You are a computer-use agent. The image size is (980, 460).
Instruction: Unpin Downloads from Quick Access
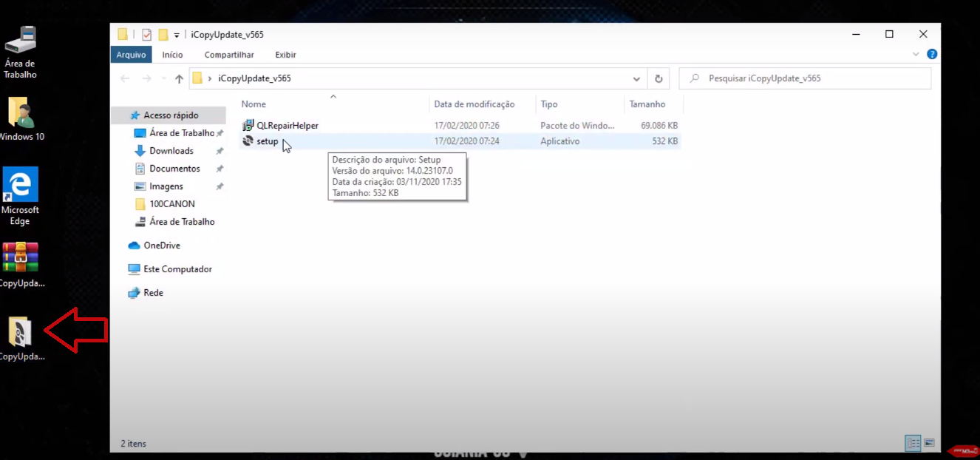tap(219, 150)
